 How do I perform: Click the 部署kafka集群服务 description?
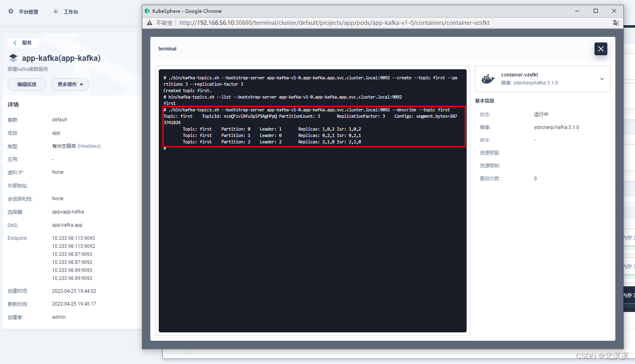(x=28, y=69)
